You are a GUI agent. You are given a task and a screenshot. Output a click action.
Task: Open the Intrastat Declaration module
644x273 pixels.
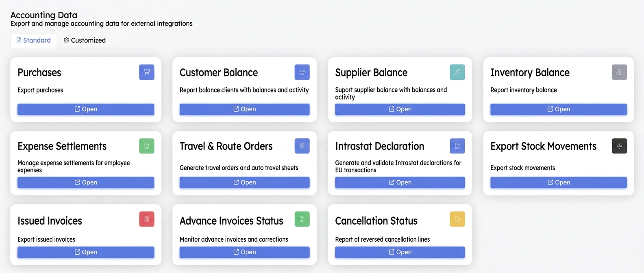click(400, 182)
